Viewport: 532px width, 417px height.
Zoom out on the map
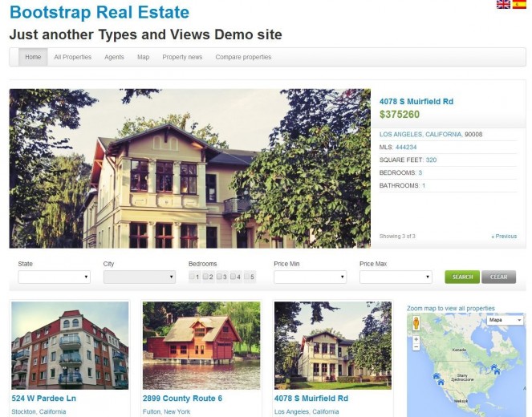(x=416, y=347)
